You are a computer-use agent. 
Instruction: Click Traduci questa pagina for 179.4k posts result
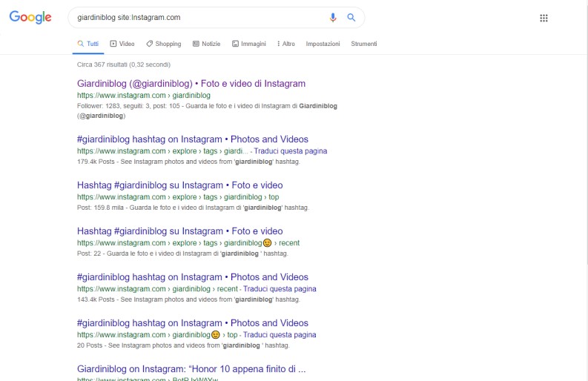point(290,150)
